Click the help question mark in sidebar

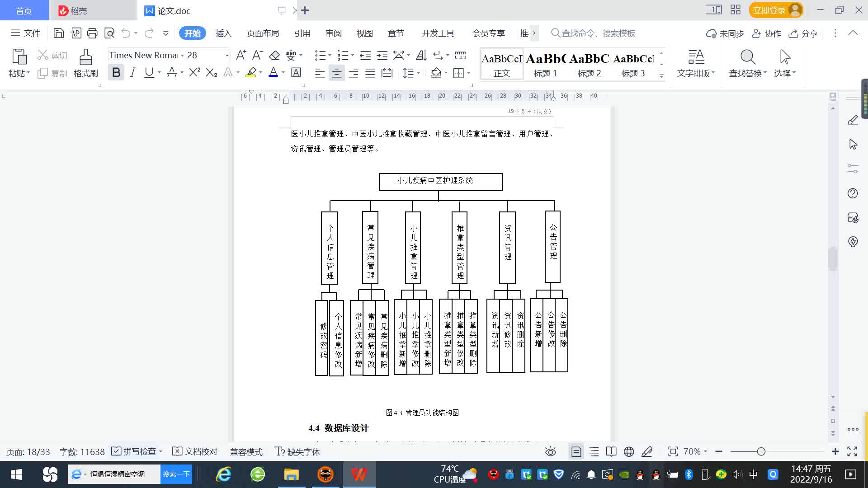853,193
